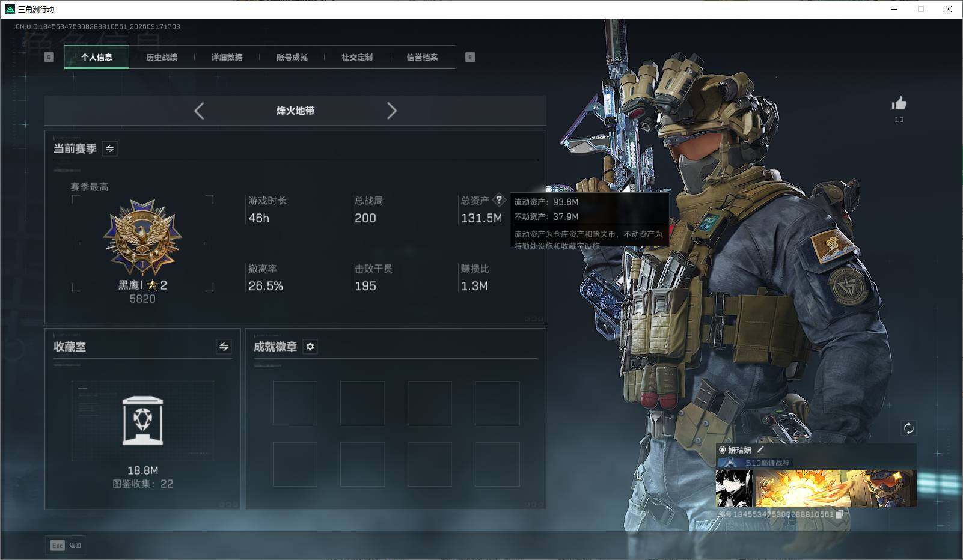Click the rank score 5820
The image size is (963, 560).
142,299
